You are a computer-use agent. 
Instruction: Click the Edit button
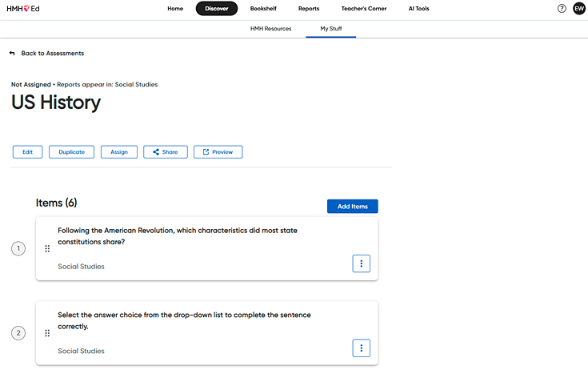[27, 152]
